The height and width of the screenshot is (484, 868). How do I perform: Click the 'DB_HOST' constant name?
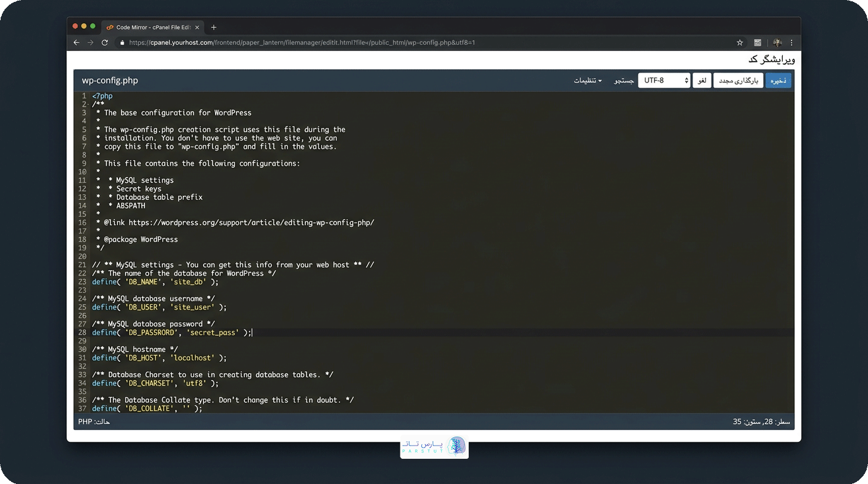point(143,358)
